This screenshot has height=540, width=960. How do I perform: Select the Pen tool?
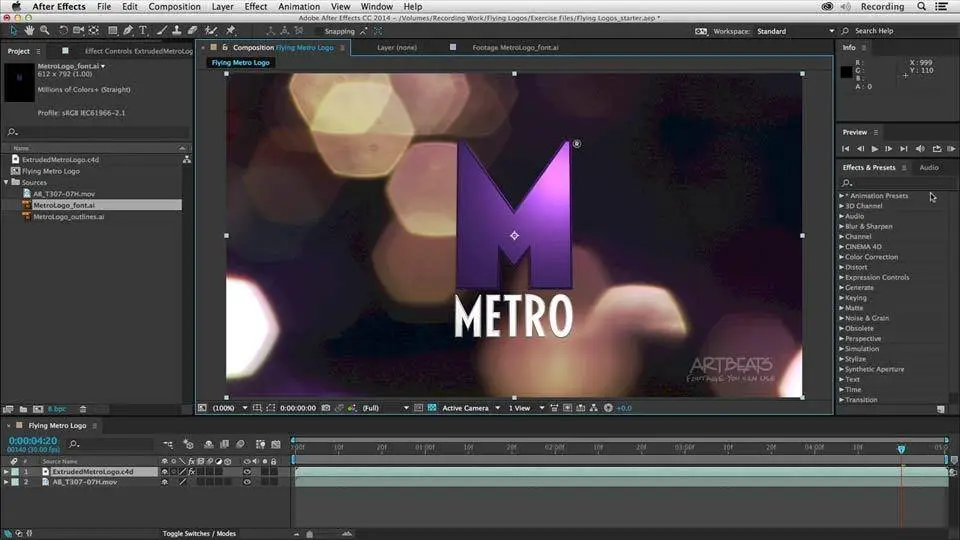128,31
